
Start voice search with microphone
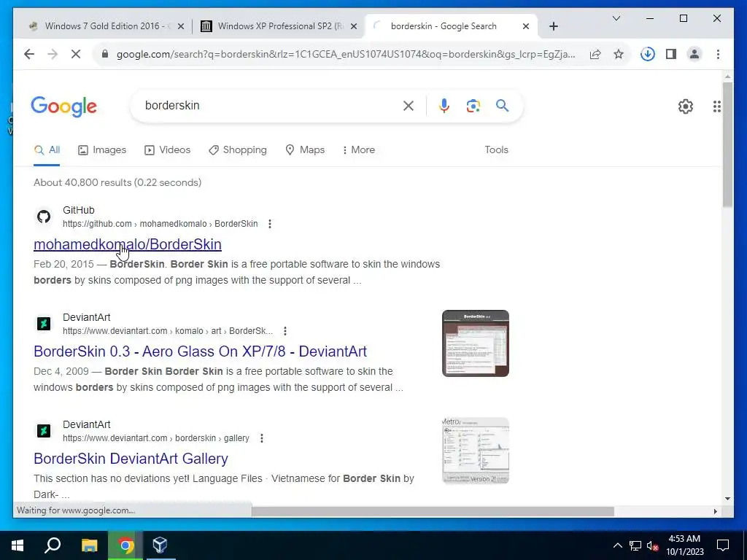tap(444, 106)
